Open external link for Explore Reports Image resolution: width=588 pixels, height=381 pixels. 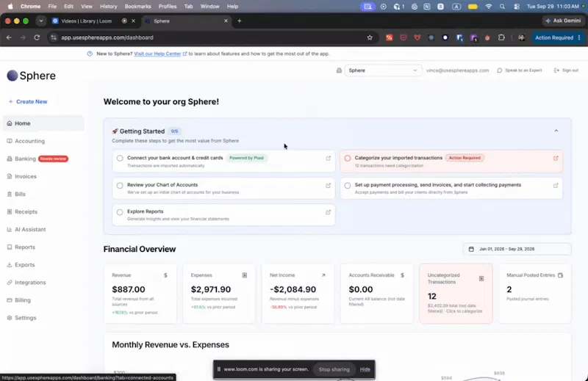328,212
